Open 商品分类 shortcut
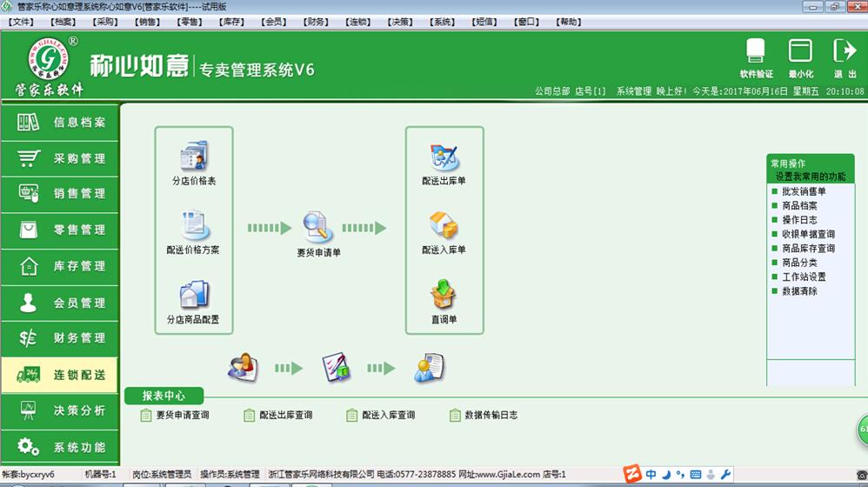868x487 pixels. [x=798, y=263]
